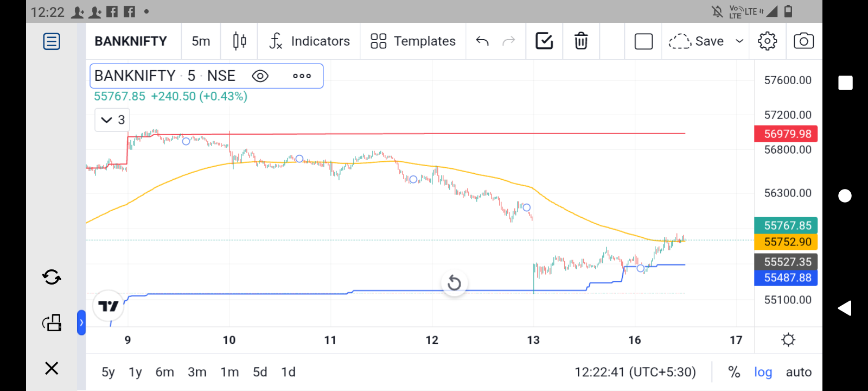868x391 pixels.
Task: Tap Android home circle button
Action: tap(845, 195)
